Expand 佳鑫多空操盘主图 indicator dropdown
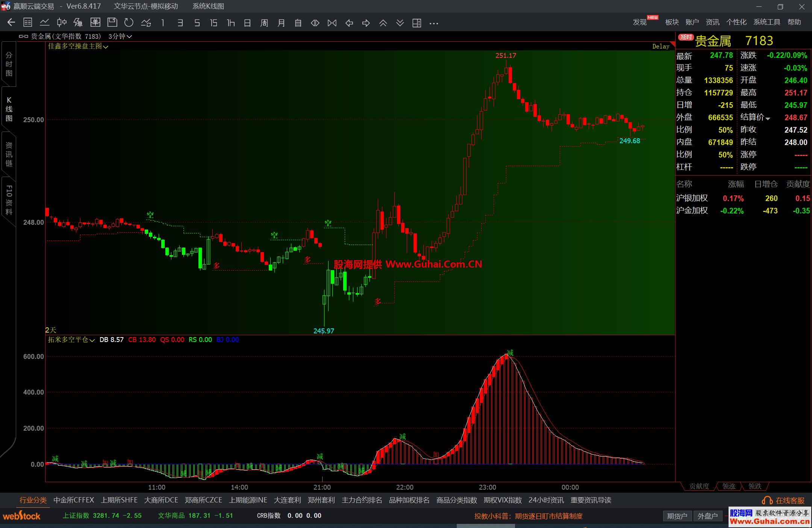The image size is (812, 528). tap(106, 47)
